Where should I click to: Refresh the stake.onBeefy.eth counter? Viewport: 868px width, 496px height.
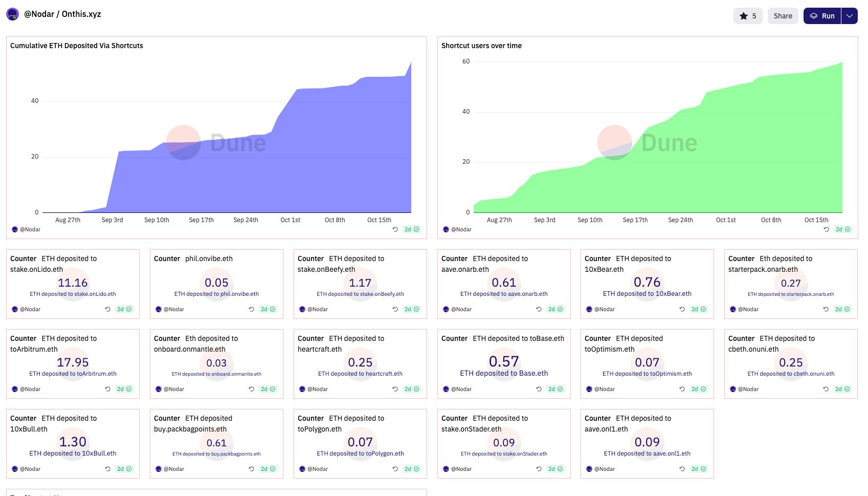tap(395, 309)
